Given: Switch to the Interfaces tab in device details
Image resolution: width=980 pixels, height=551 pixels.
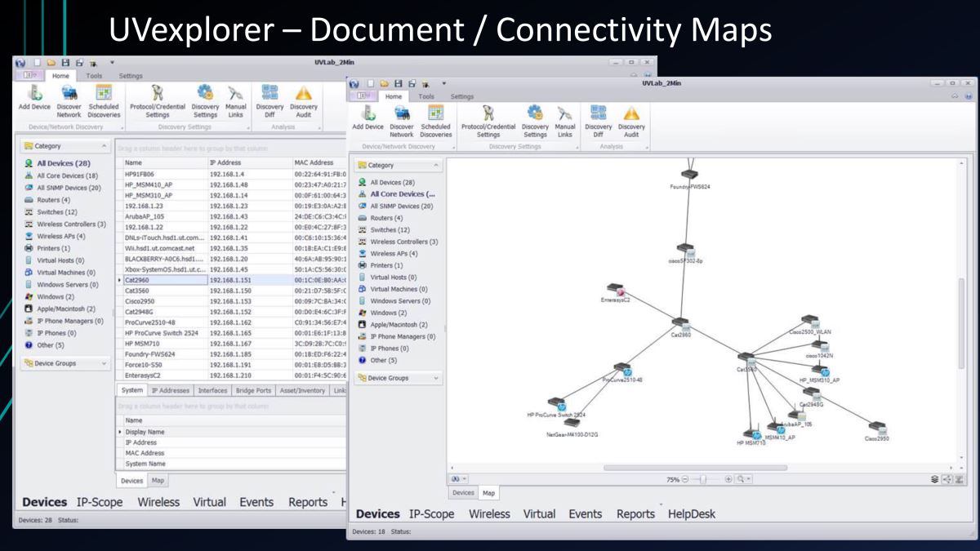Looking at the screenshot, I should coord(212,391).
